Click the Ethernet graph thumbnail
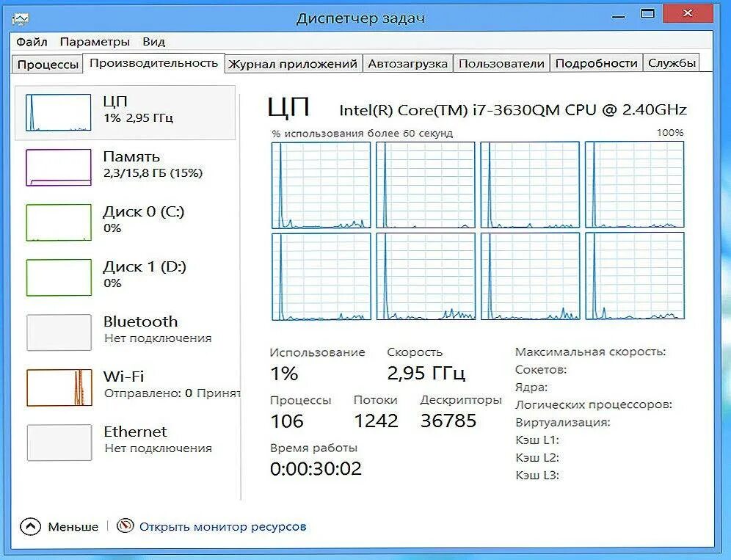 [x=59, y=443]
